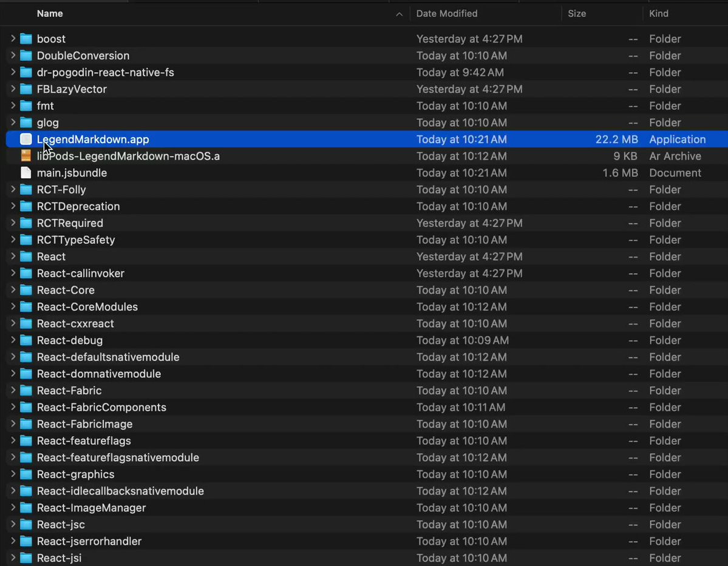Click the React-jsi folder icon
Screen dimensions: 728x566
[x=26, y=558]
